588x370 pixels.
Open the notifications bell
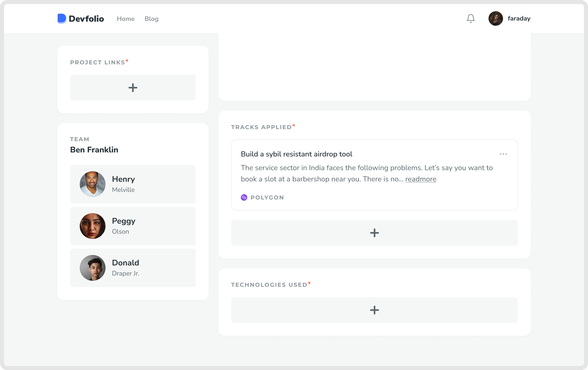[x=471, y=18]
